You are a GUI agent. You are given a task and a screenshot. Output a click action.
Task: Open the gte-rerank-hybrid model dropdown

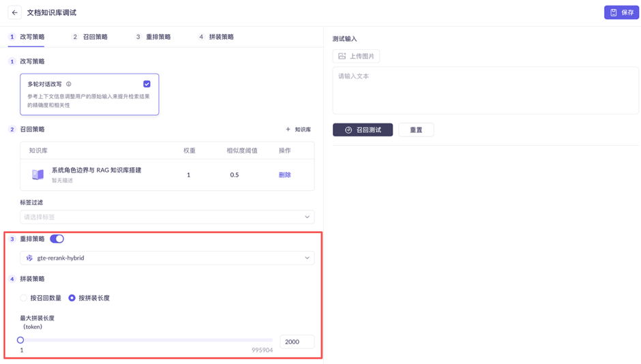point(167,258)
